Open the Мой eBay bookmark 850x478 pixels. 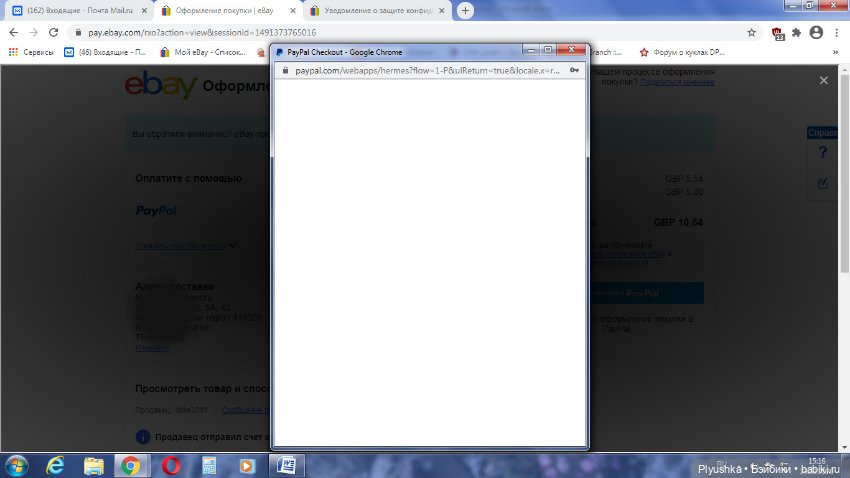[203, 52]
